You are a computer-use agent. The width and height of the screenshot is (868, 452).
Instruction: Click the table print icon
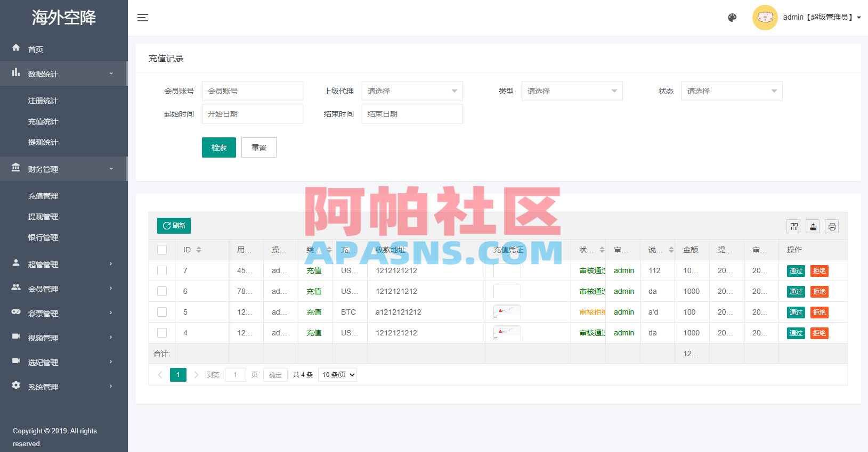(832, 227)
